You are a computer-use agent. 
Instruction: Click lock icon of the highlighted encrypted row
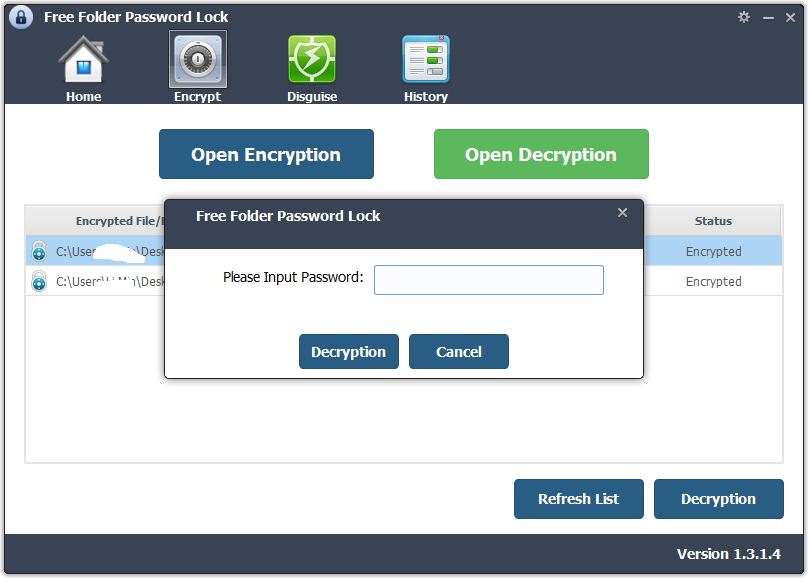click(x=39, y=251)
